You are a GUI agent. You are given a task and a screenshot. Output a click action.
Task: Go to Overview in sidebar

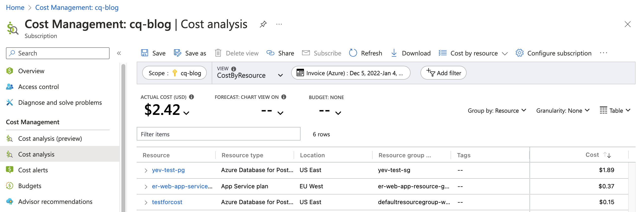tap(31, 71)
